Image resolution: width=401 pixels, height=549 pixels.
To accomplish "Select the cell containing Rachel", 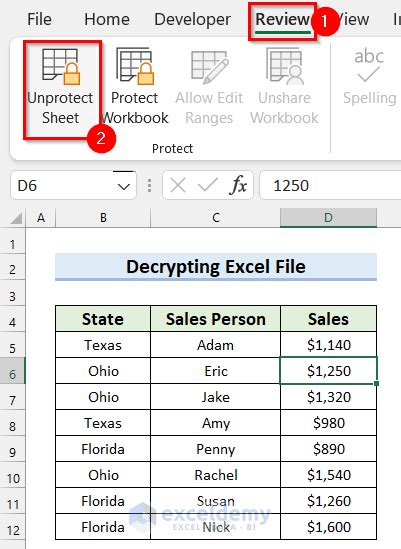I will click(x=215, y=475).
